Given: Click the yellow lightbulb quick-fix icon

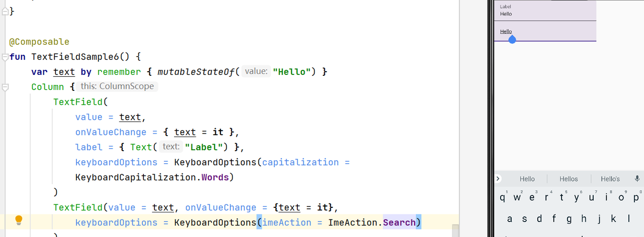Looking at the screenshot, I should coord(19,220).
